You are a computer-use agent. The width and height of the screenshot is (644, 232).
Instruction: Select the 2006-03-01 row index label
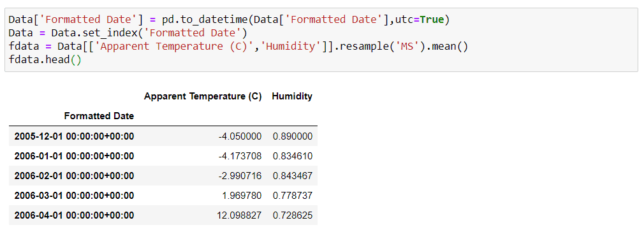coord(74,196)
